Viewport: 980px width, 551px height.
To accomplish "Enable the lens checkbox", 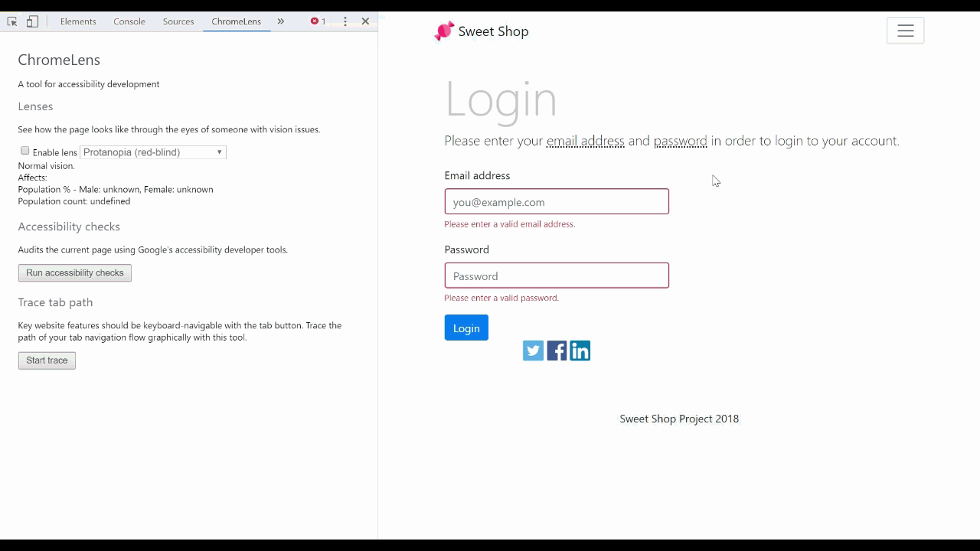I will 24,151.
